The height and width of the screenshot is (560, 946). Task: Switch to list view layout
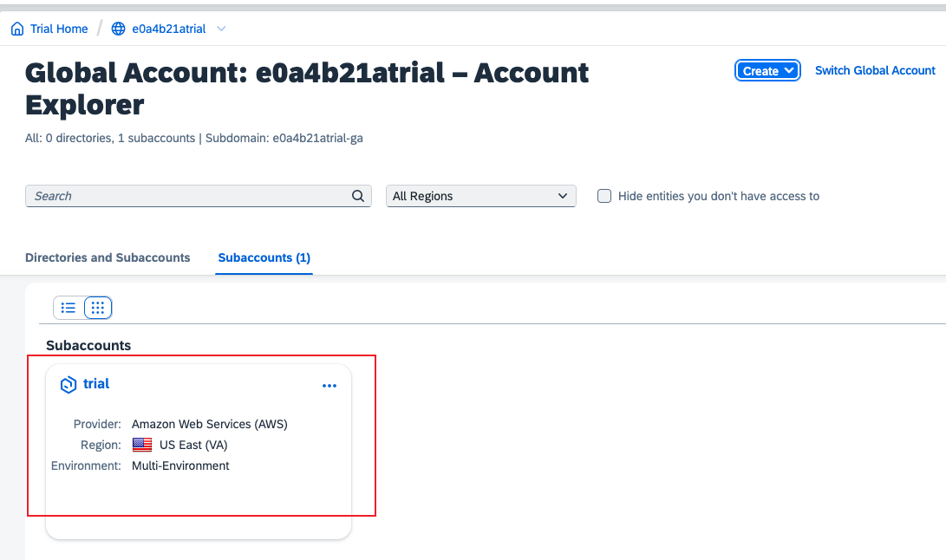pos(69,308)
